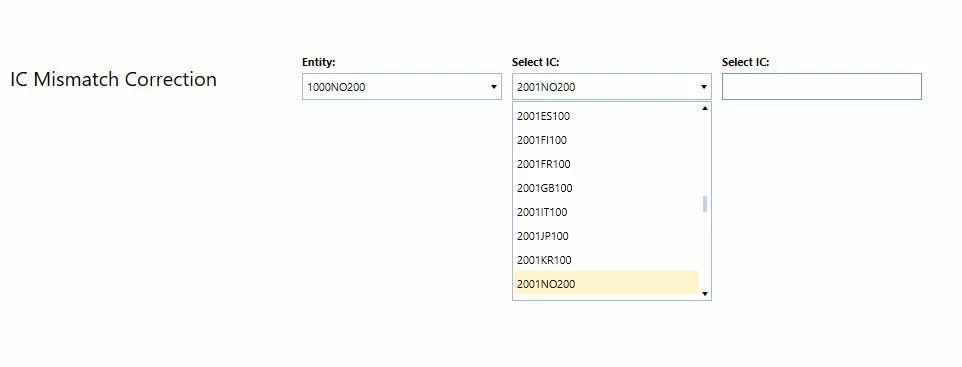Click the Entity dropdown arrow
Viewport: 962px width, 367px height.
click(493, 87)
